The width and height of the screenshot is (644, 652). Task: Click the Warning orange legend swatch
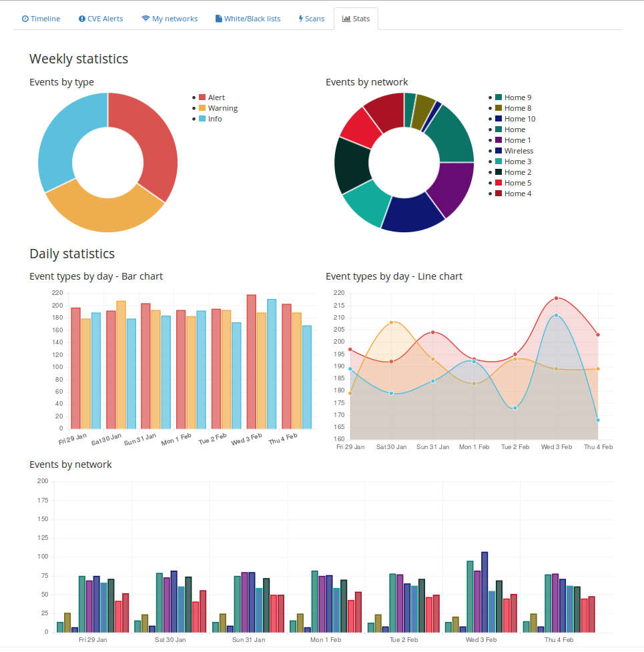tap(202, 108)
